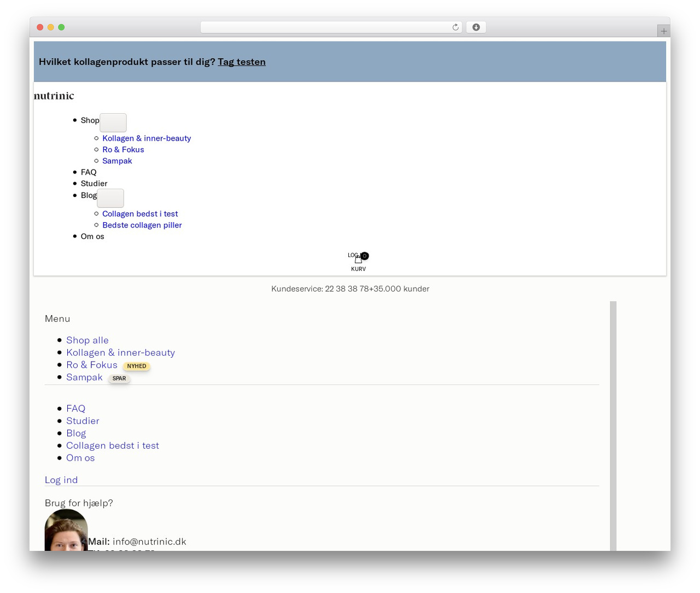
Task: Click the browser downloads icon
Action: (476, 27)
